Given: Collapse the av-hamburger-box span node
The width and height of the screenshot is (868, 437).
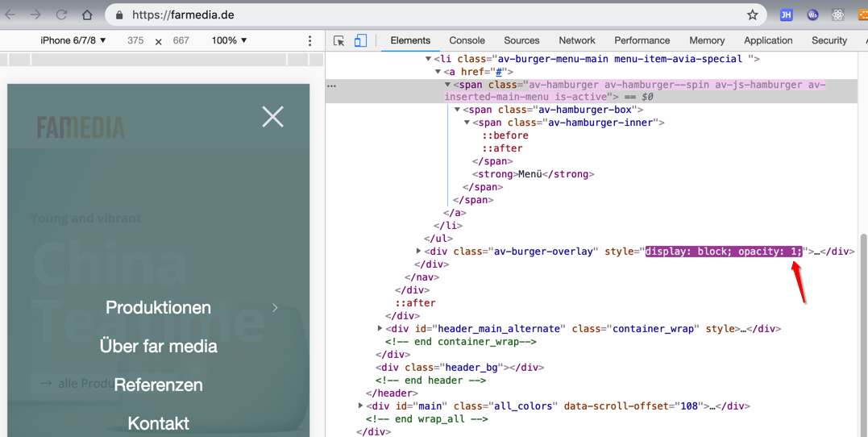Looking at the screenshot, I should 457,110.
